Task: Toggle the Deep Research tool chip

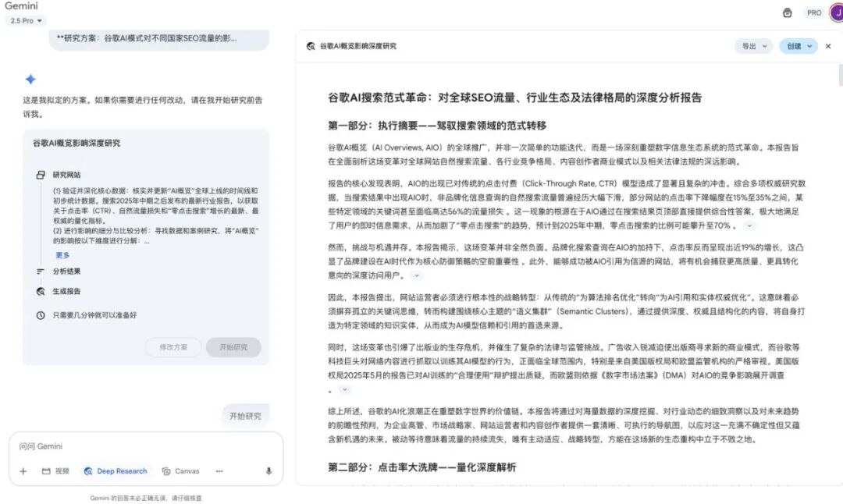Action: [116, 471]
